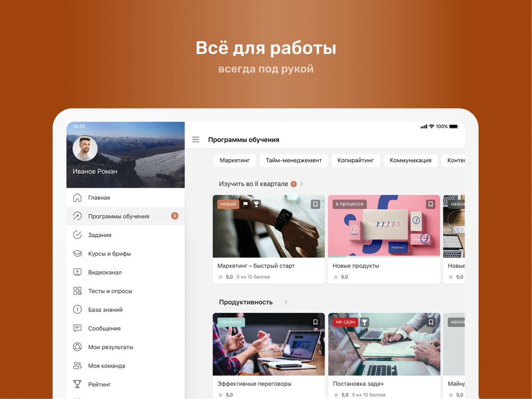Toggle bookmark on Эффективные переговоры card
This screenshot has width=532, height=399.
(x=315, y=322)
